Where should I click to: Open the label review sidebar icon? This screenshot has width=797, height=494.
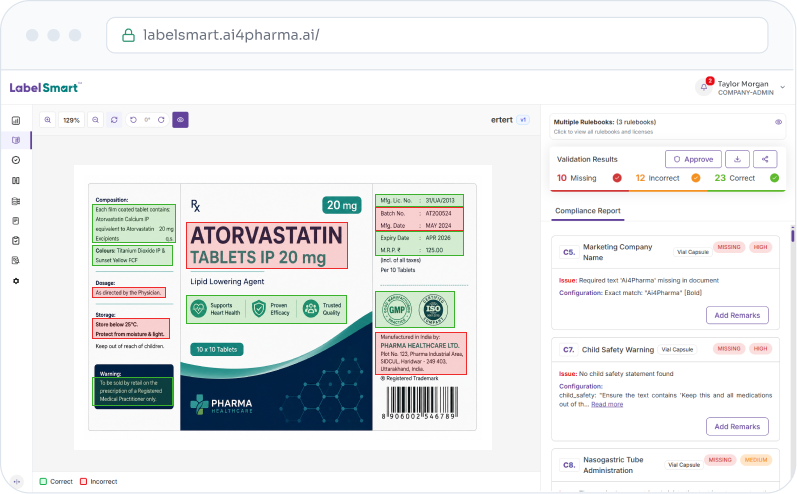16,140
